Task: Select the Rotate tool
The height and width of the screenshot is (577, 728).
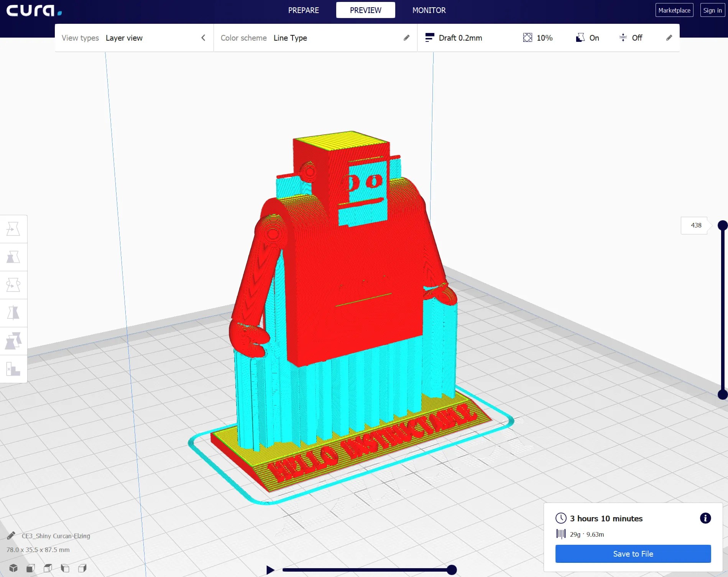Action: [x=13, y=285]
